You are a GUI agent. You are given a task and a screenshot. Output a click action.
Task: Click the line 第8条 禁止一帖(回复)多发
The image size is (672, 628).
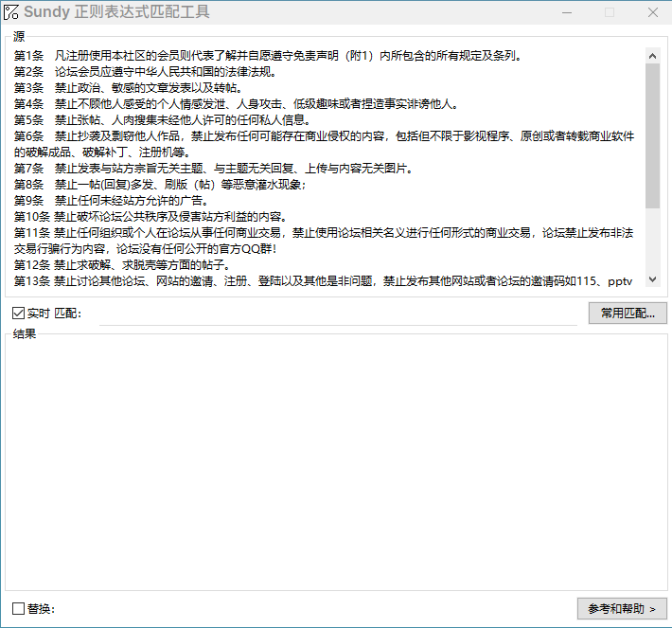160,185
